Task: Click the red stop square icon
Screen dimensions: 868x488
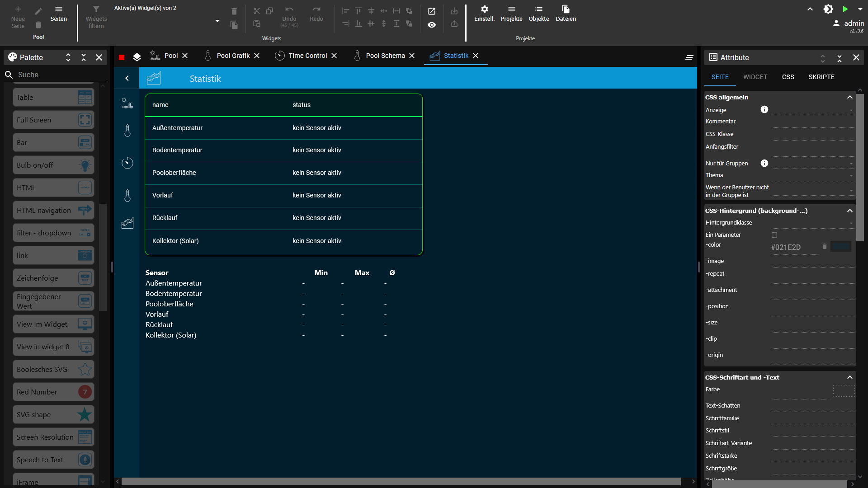Action: (122, 57)
